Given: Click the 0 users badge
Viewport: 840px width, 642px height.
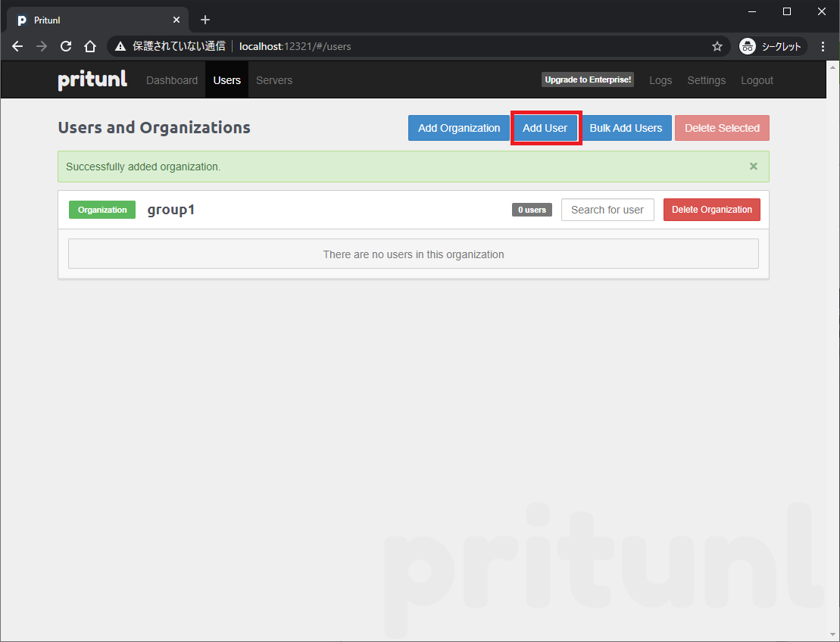Looking at the screenshot, I should click(x=532, y=210).
